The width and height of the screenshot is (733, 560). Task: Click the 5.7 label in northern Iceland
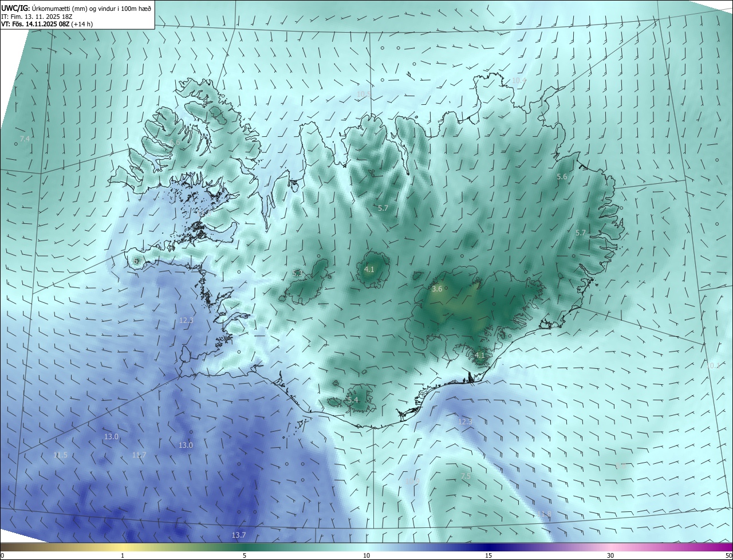click(383, 208)
